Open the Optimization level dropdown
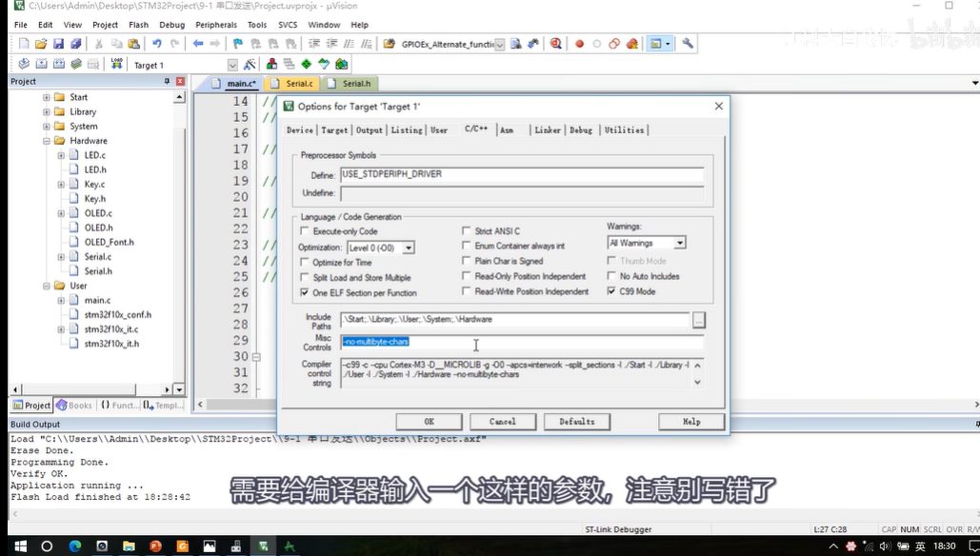Viewport: 980px width, 556px height. pyautogui.click(x=409, y=248)
